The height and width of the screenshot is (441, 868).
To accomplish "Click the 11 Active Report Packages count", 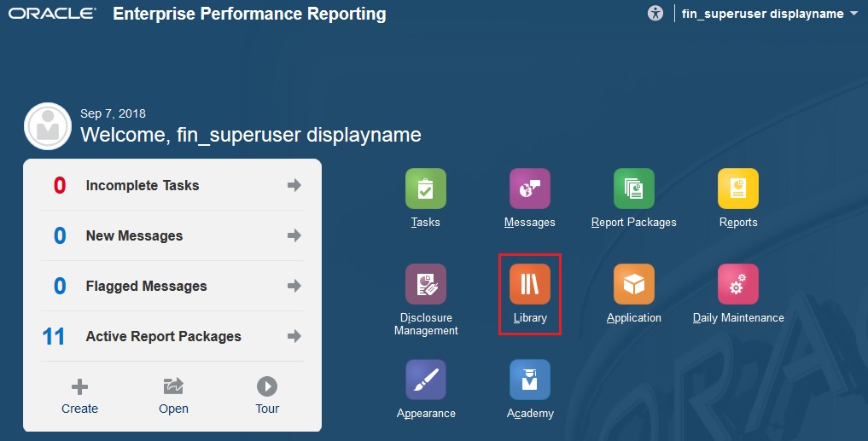I will click(53, 336).
